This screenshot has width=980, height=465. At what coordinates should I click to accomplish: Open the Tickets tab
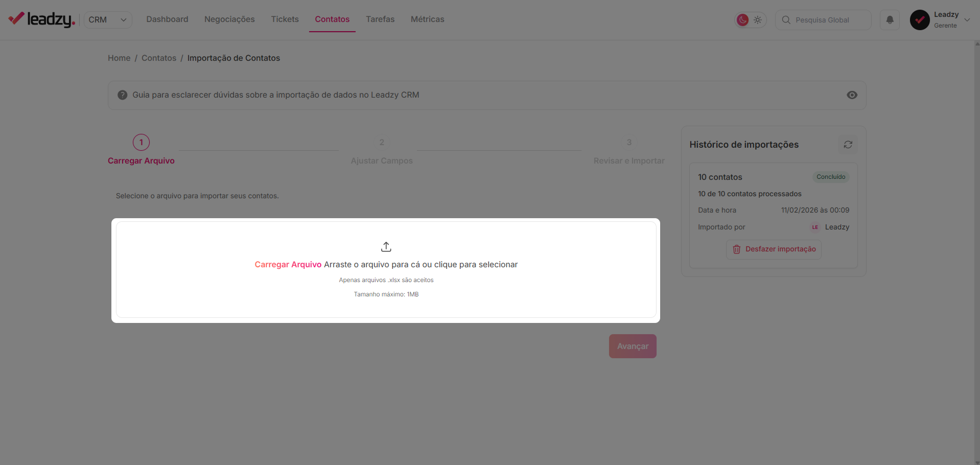285,19
